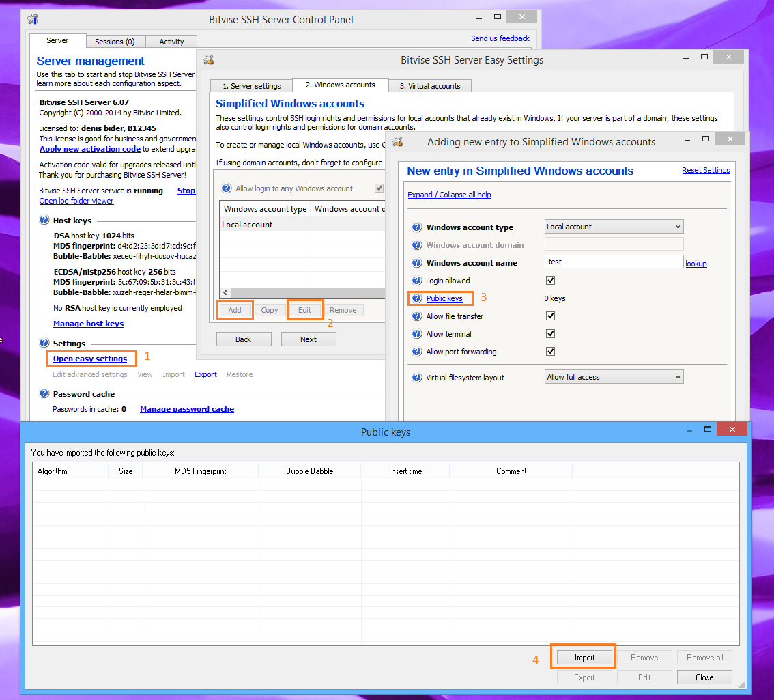Toggle the Allow file transfer checkbox

(550, 316)
